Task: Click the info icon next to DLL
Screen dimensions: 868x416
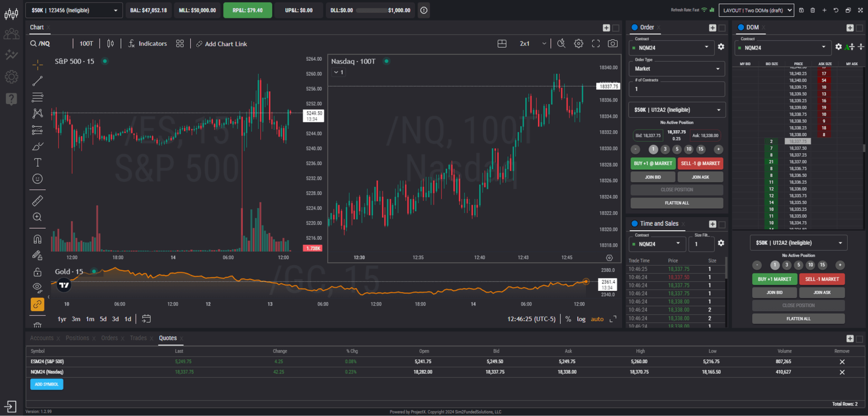Action: point(424,10)
